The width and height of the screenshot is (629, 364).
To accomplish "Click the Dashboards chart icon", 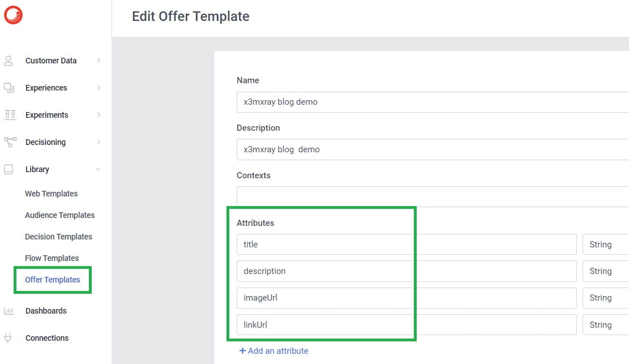I will point(9,311).
